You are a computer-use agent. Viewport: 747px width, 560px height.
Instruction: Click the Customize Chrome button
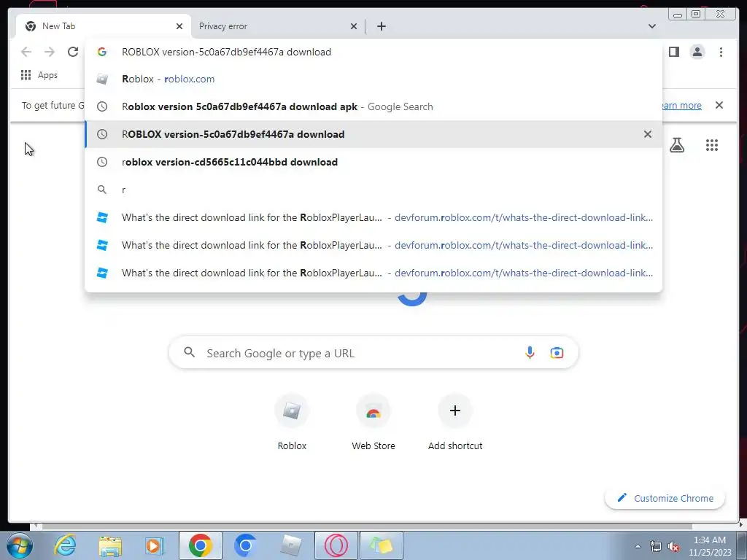665,498
